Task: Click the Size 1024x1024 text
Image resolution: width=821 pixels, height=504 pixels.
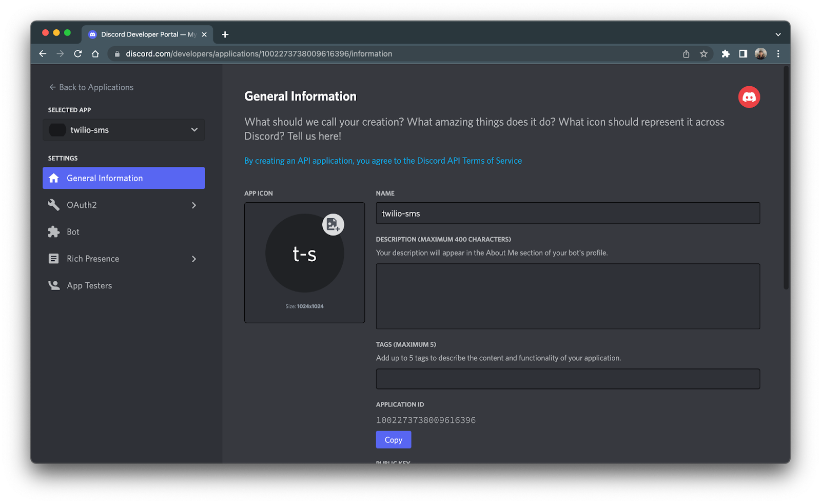Action: (304, 306)
